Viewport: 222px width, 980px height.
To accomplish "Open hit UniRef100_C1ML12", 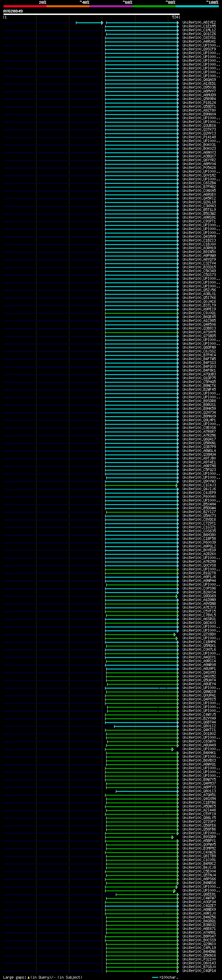I will pos(199,31).
